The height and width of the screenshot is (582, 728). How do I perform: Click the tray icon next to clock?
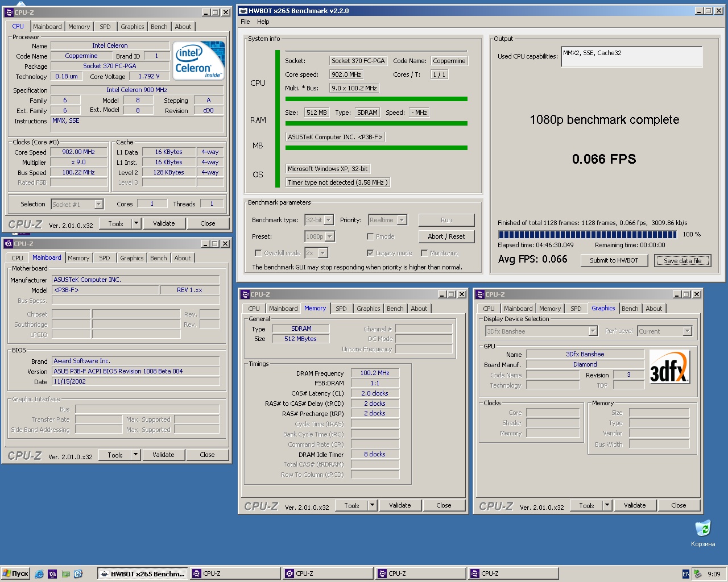pos(697,574)
